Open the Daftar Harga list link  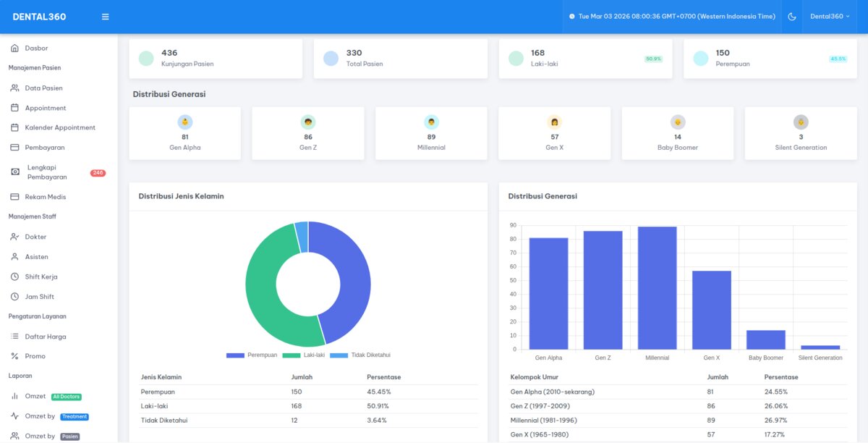[x=45, y=337]
